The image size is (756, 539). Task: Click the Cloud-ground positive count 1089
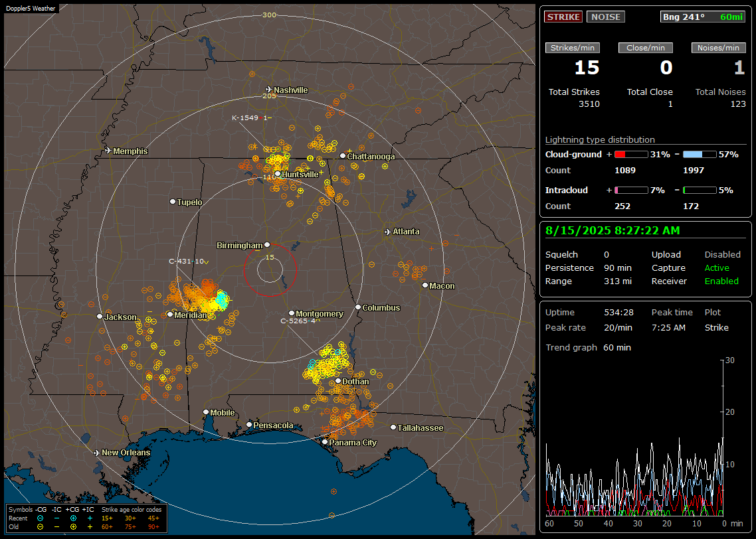(x=625, y=170)
